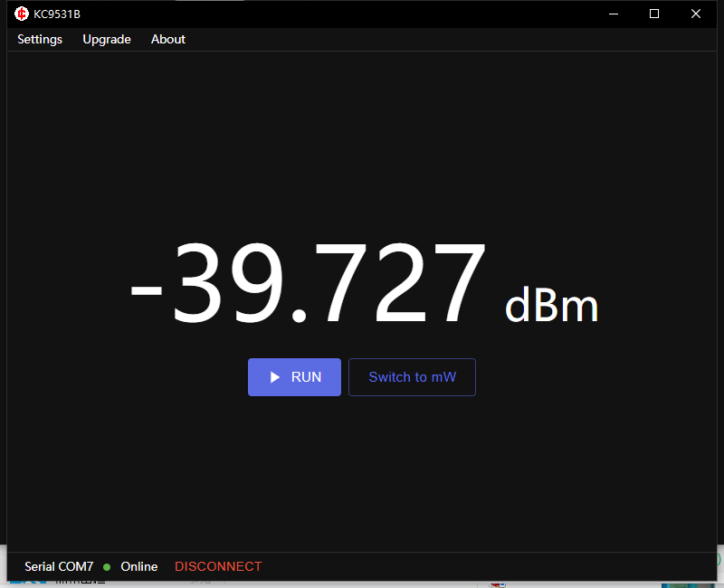Image resolution: width=724 pixels, height=588 pixels.
Task: Disconnect from the serial port
Action: pos(218,567)
